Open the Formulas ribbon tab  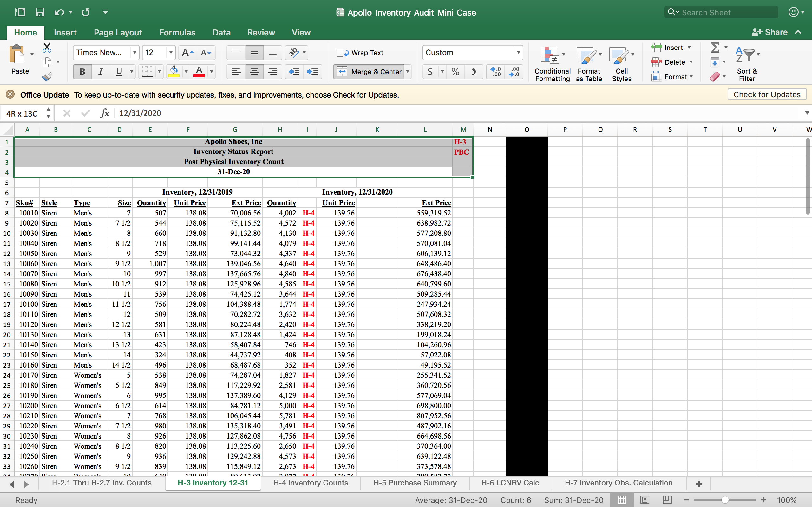177,33
